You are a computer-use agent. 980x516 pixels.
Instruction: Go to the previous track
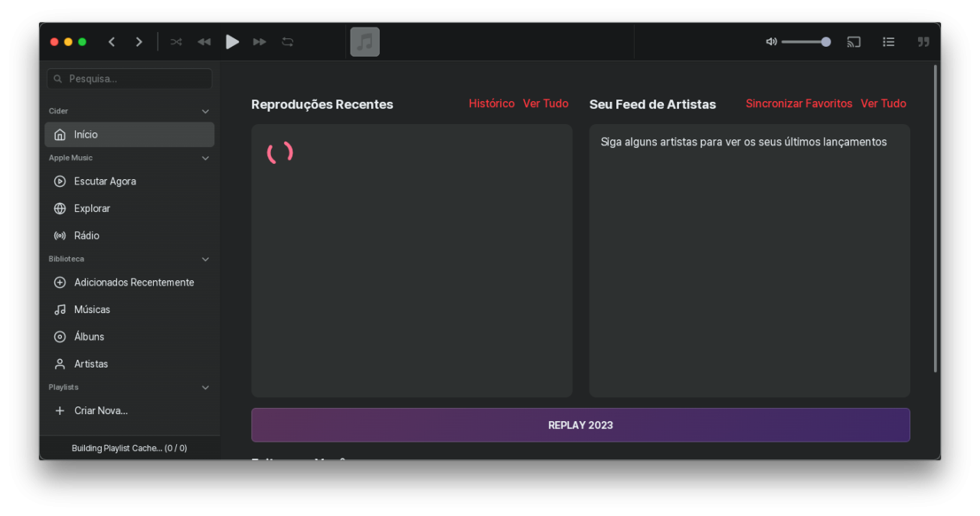coord(204,42)
